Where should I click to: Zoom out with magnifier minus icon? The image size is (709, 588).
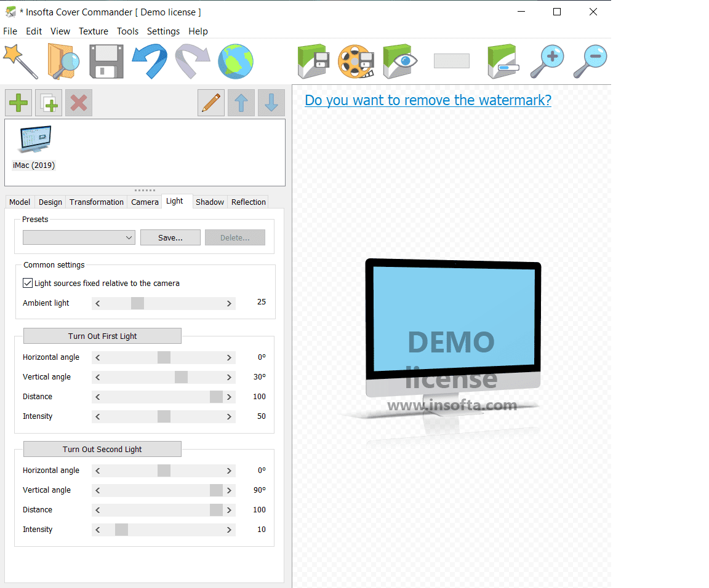click(x=590, y=61)
